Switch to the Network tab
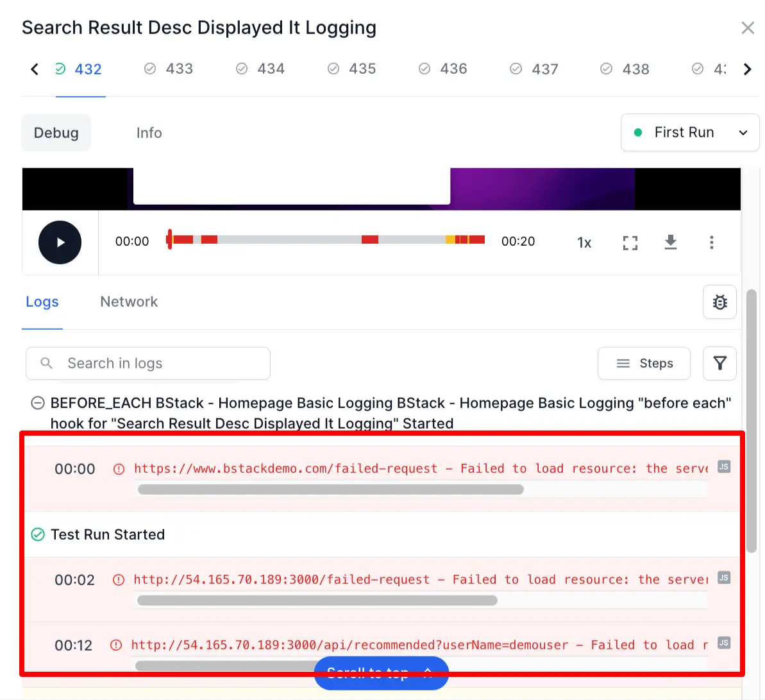This screenshot has height=700, width=765. pos(129,302)
